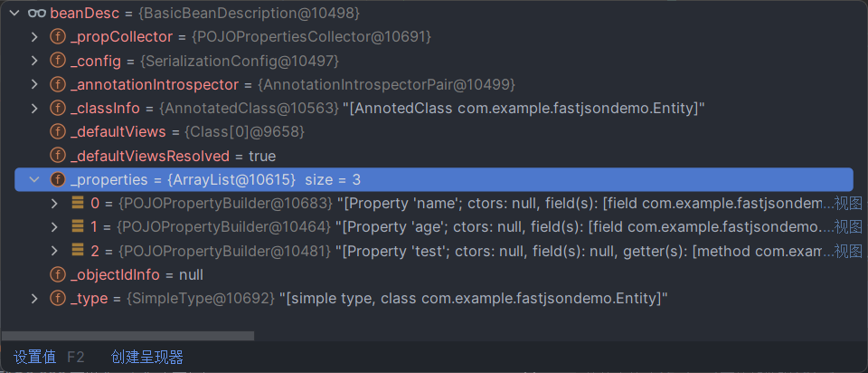The image size is (868, 373).
Task: Collapse the _properties ArrayList node
Action: click(x=34, y=179)
